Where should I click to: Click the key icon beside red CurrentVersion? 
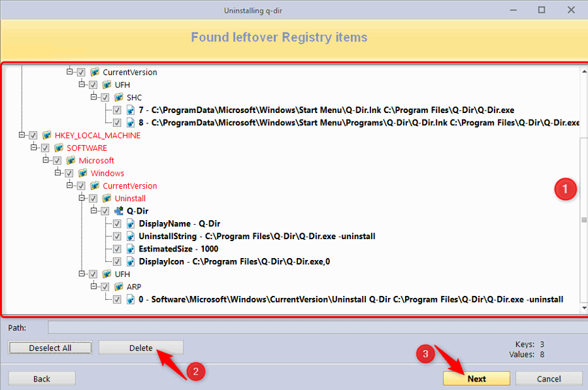pos(95,186)
